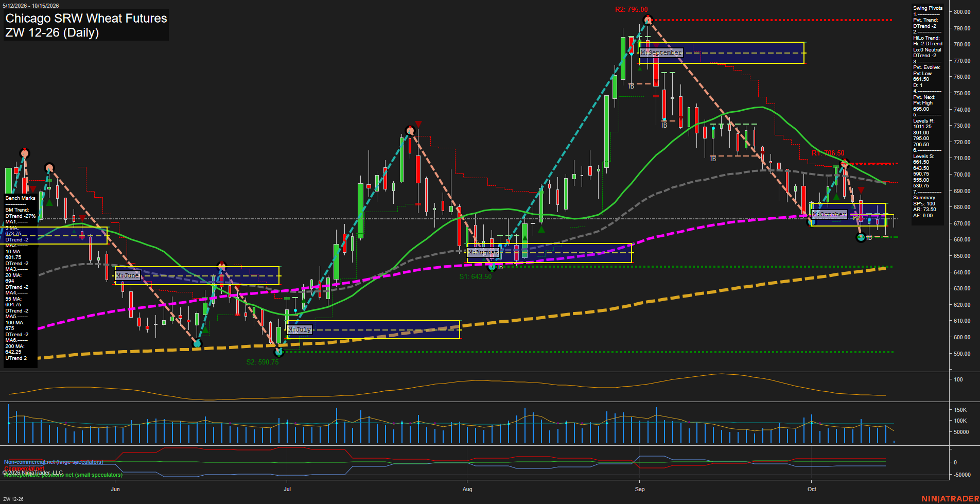This screenshot has height=504, width=980.
Task: Click the Non-commercial net (large speculators) legend
Action: (54, 462)
